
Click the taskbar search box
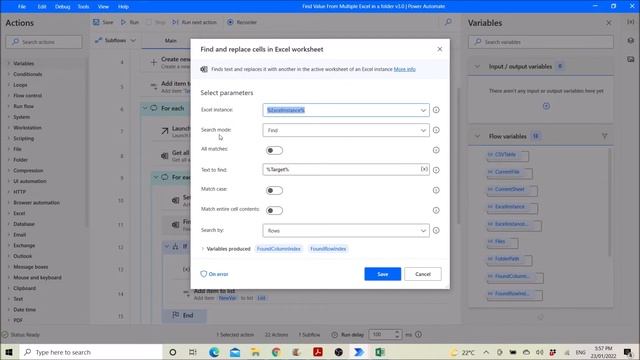click(x=91, y=352)
